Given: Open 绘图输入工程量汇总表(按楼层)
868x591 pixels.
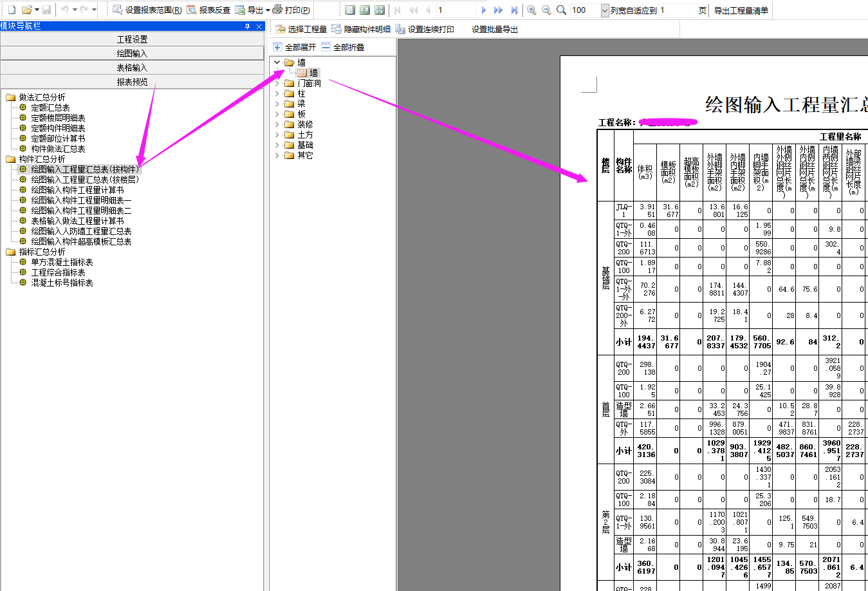Looking at the screenshot, I should coord(85,180).
